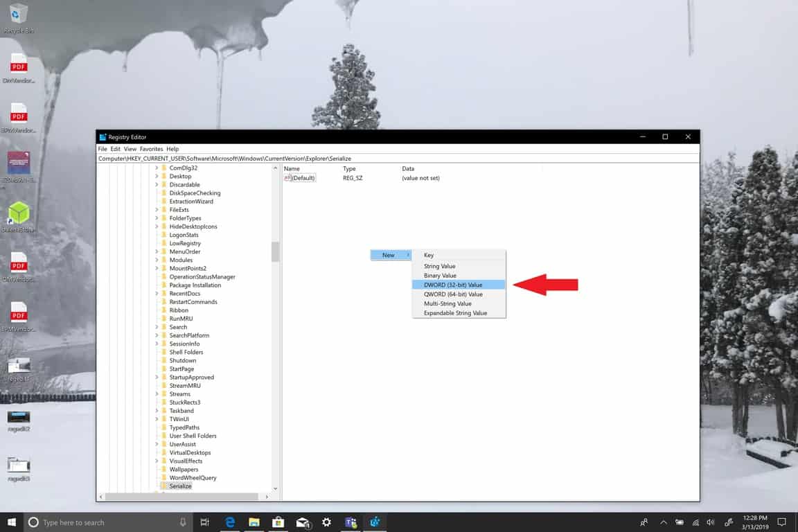Open Microsoft Teams from the taskbar

(351, 522)
